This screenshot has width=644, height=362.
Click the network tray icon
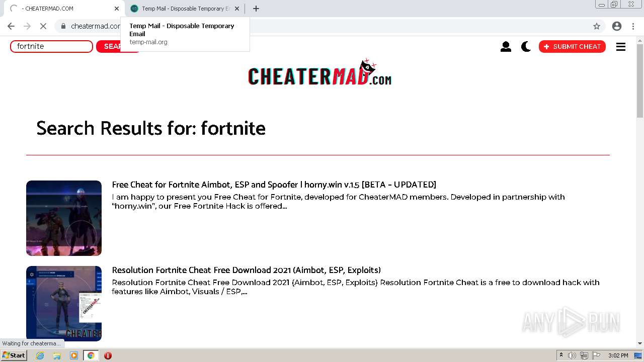pyautogui.click(x=584, y=355)
